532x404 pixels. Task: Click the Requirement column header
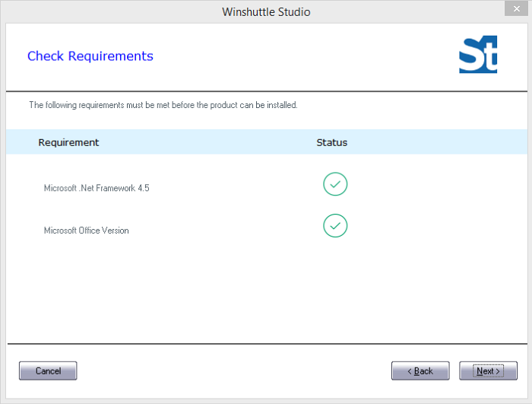[x=68, y=142]
